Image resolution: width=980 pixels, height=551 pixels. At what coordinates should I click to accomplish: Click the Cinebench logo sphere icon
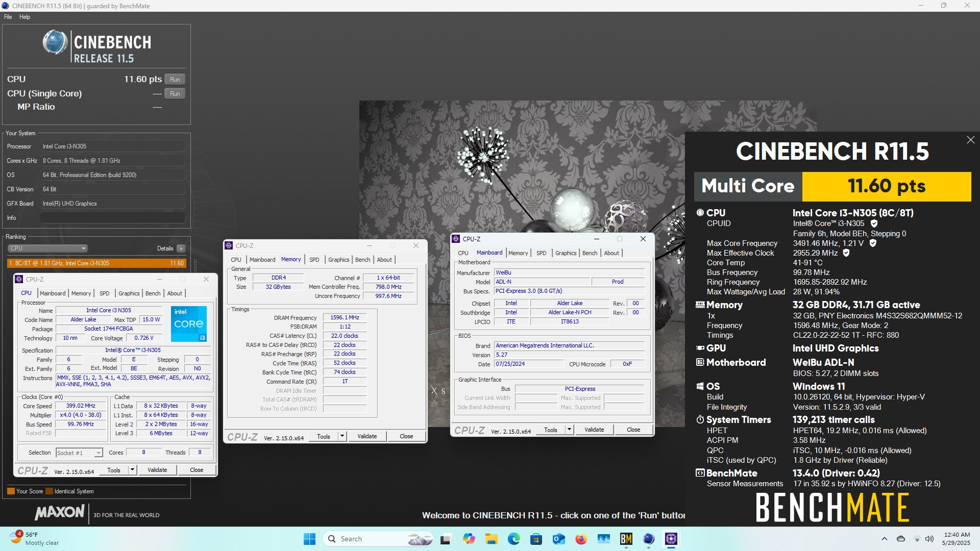point(55,42)
